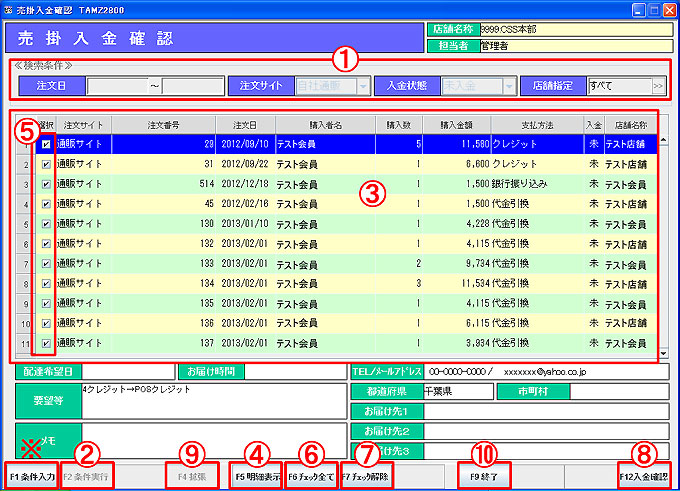The height and width of the screenshot is (491, 680).
Task: Expand the 入金状態 dropdown
Action: [x=510, y=86]
